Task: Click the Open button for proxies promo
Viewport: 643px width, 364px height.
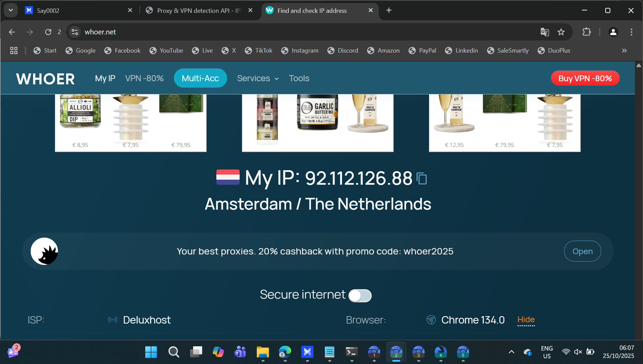Action: tap(582, 251)
